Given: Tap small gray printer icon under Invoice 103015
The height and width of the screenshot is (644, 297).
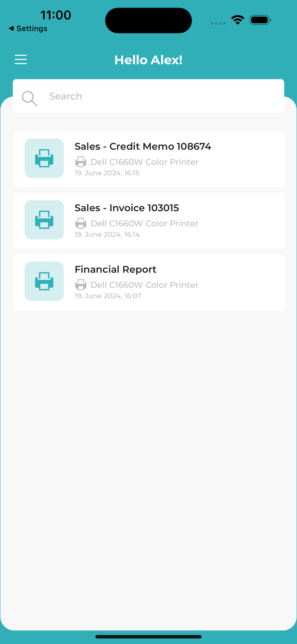Looking at the screenshot, I should (81, 223).
